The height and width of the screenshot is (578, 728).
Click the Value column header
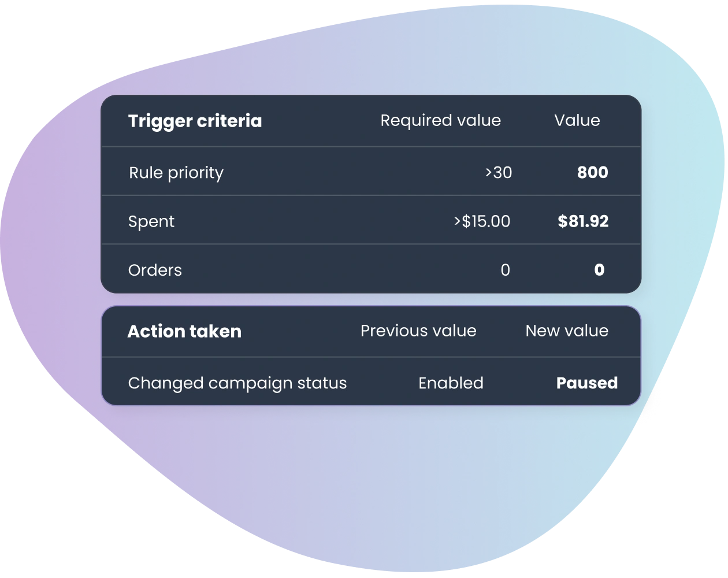point(577,120)
